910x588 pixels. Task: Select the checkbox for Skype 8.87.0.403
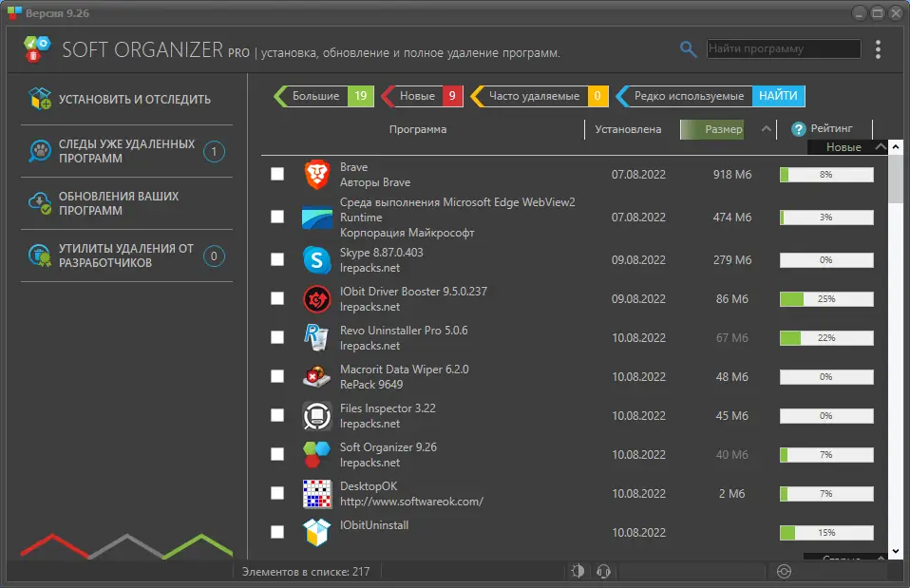click(276, 258)
